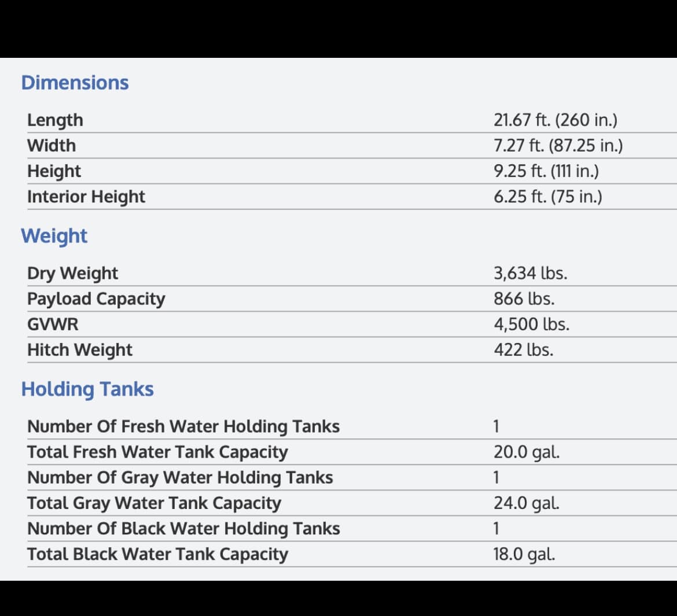Select the Hitch Weight label
Viewport: 677px width, 616px height.
tap(79, 350)
